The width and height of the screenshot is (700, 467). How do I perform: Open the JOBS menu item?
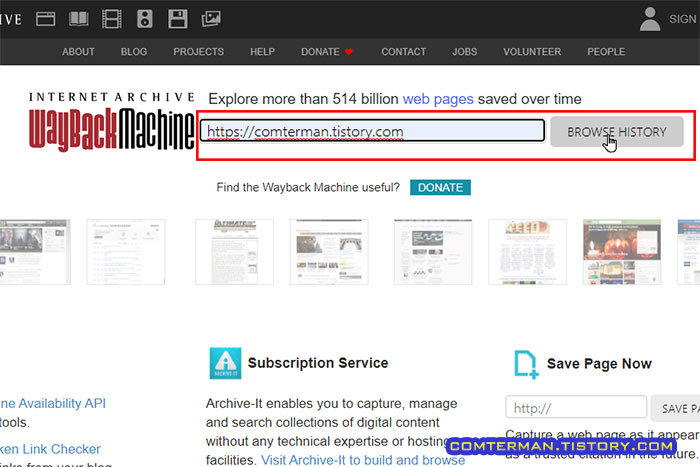pos(465,52)
